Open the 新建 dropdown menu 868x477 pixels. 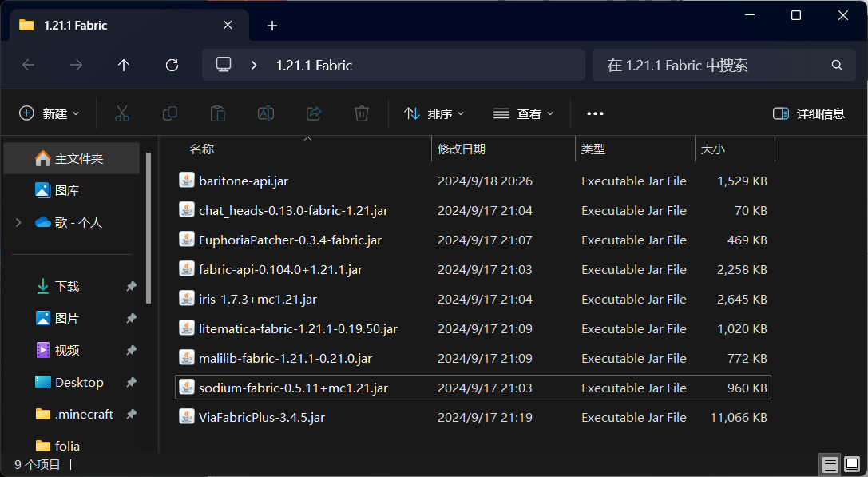(x=50, y=113)
